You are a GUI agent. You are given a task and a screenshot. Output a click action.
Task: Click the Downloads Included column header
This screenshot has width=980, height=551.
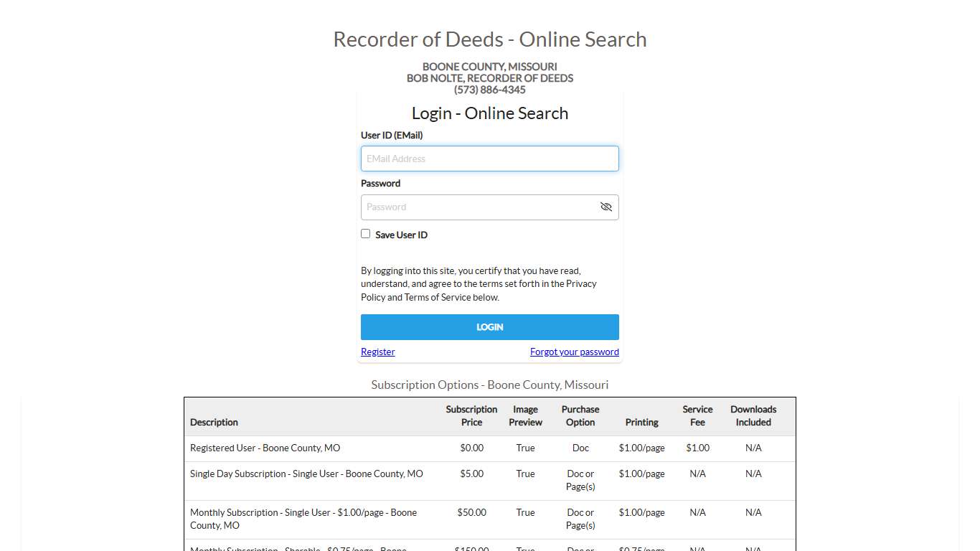click(x=753, y=416)
